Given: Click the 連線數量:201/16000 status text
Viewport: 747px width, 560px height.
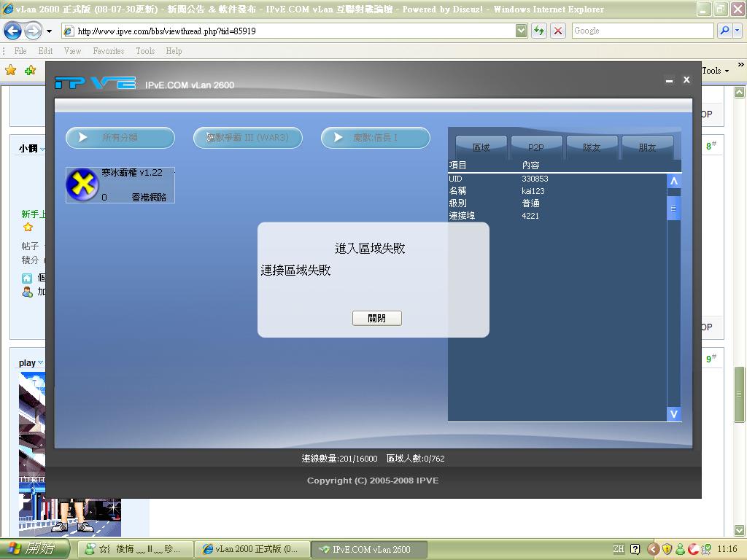Looking at the screenshot, I should coord(339,459).
